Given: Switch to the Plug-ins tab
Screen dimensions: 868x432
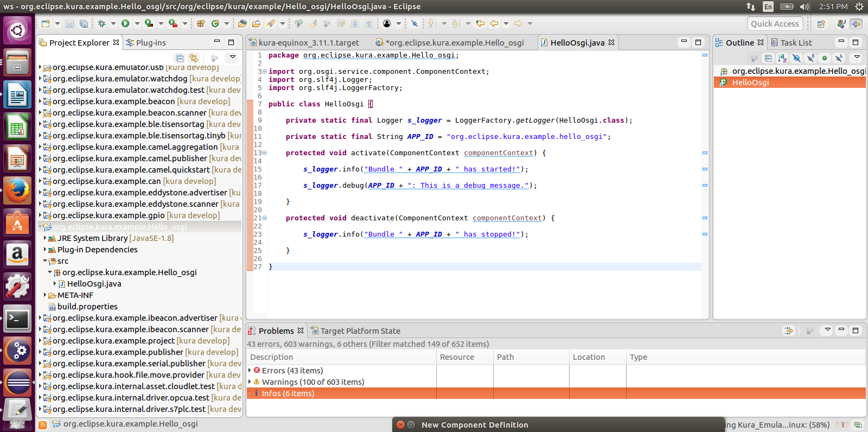Looking at the screenshot, I should pyautogui.click(x=145, y=42).
